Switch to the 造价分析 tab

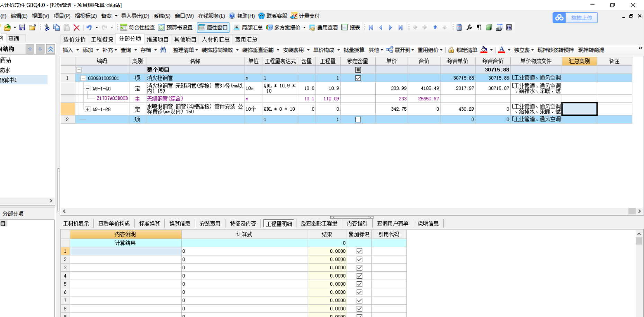point(74,40)
